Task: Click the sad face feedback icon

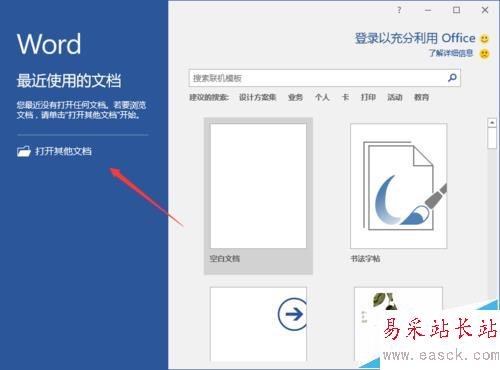Action: 484,53
